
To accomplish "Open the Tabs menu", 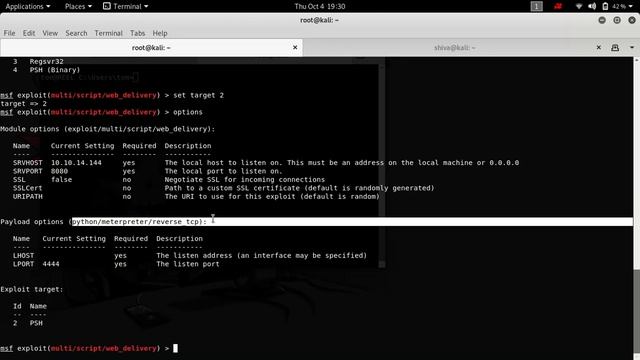I will [137, 33].
